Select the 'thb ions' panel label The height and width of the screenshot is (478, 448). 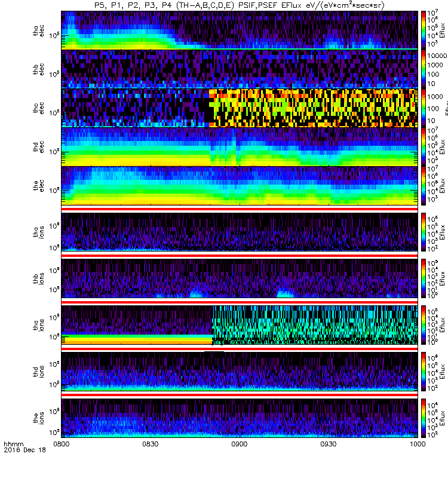click(x=38, y=278)
